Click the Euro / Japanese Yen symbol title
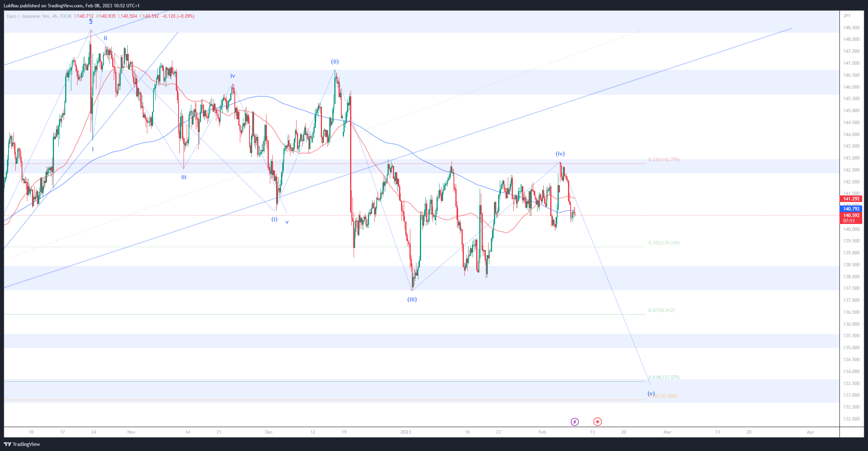Image resolution: width=868 pixels, height=451 pixels. coord(28,16)
